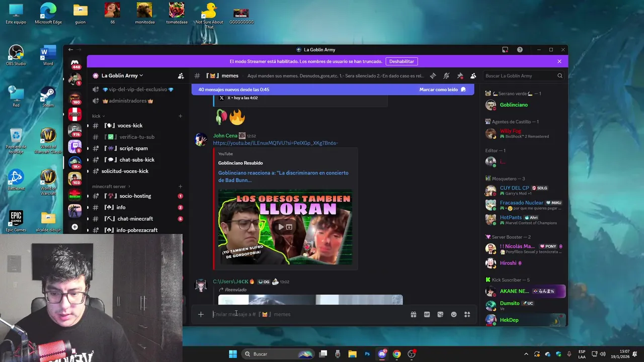This screenshot has width=644, height=362.
Task: Open pinned messages in memes channel
Action: pyautogui.click(x=460, y=76)
